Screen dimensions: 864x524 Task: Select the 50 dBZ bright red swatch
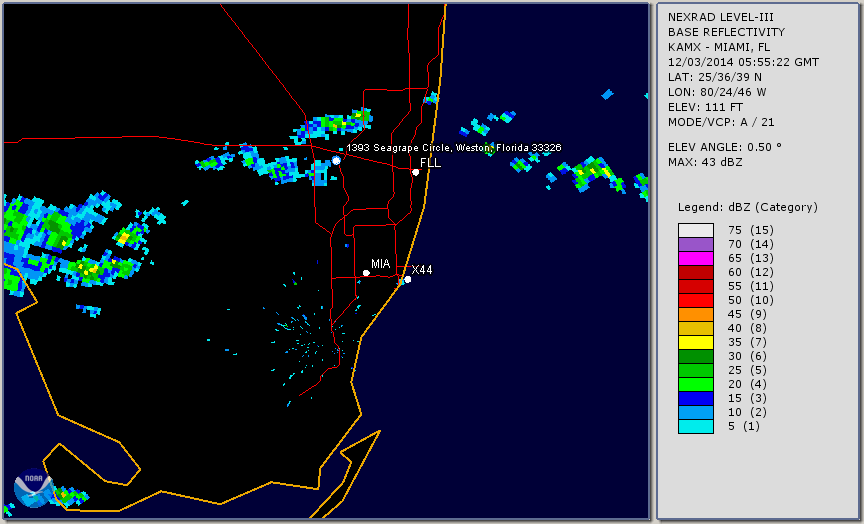click(696, 300)
